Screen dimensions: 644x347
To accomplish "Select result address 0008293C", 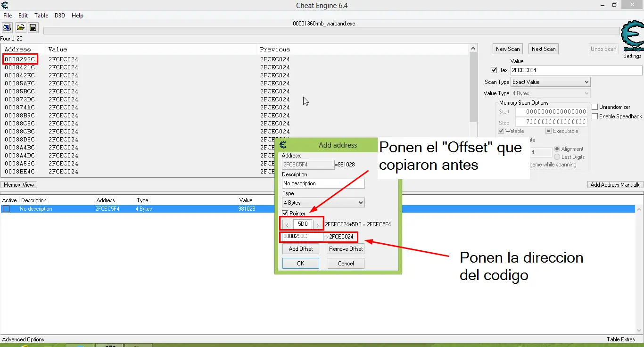I will (20, 59).
